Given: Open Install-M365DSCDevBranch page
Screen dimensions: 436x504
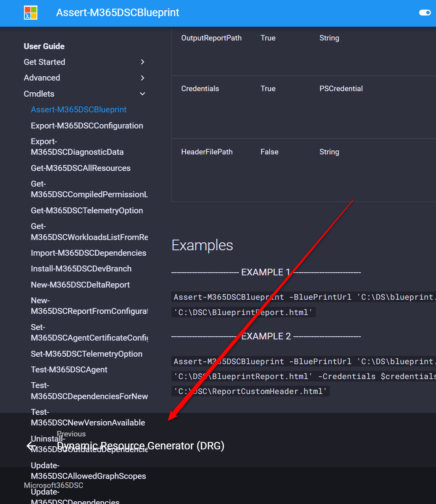Looking at the screenshot, I should 81,269.
